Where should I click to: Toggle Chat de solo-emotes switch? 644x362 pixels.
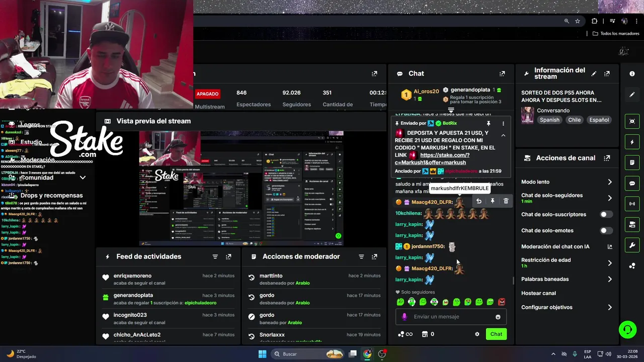click(606, 230)
